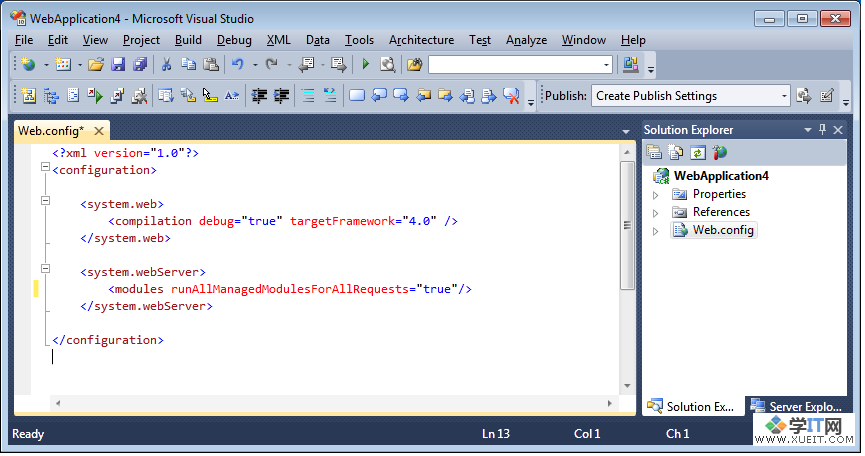Clear all bookmarks with red X icon
The width and height of the screenshot is (865, 456).
point(511,96)
